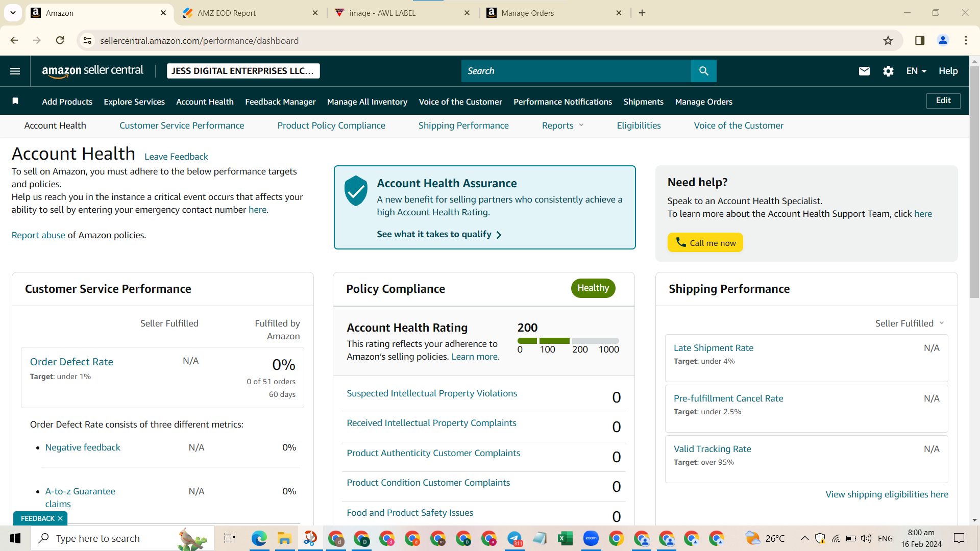Click the Report abuse link

(x=38, y=235)
